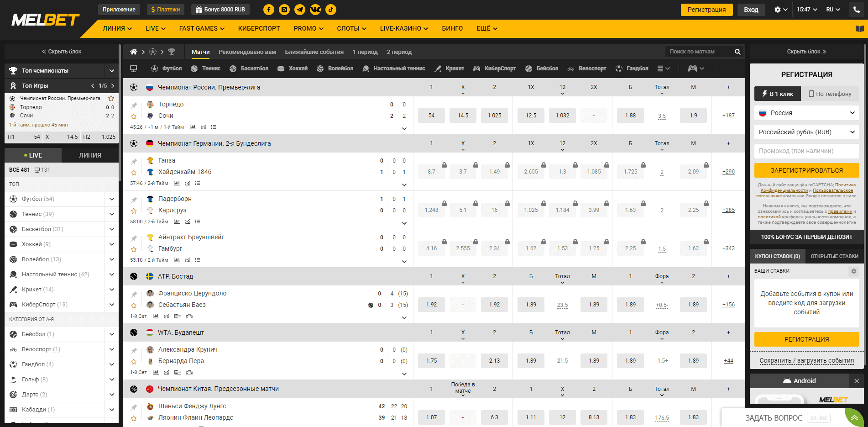Click the trophy breadcrumb icon
This screenshot has height=427, width=868.
(172, 52)
